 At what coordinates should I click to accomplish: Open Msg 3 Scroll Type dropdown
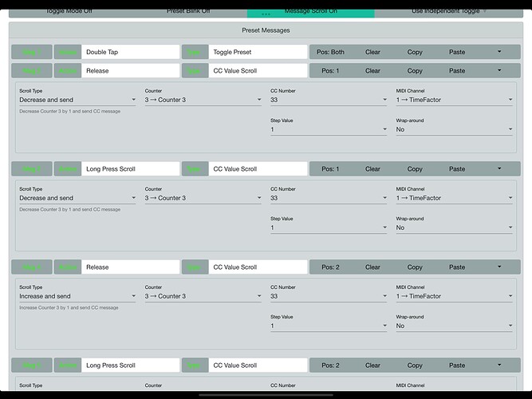tap(77, 198)
